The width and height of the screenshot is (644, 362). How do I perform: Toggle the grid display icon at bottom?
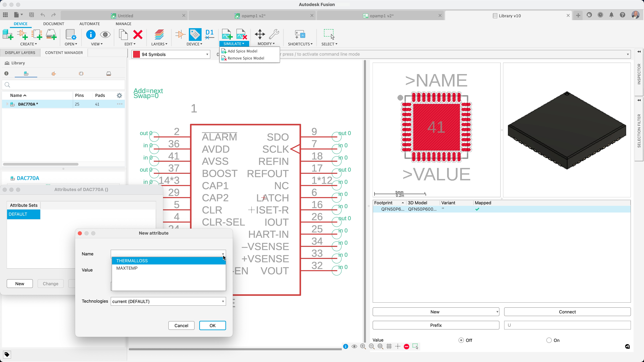[x=389, y=347]
